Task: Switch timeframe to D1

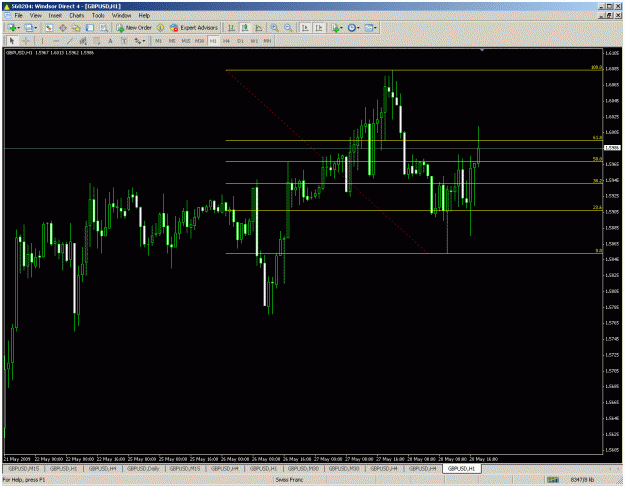Action: (x=240, y=41)
